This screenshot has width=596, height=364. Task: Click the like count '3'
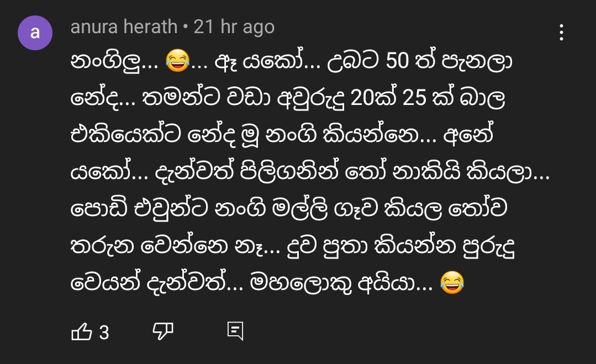tap(104, 333)
